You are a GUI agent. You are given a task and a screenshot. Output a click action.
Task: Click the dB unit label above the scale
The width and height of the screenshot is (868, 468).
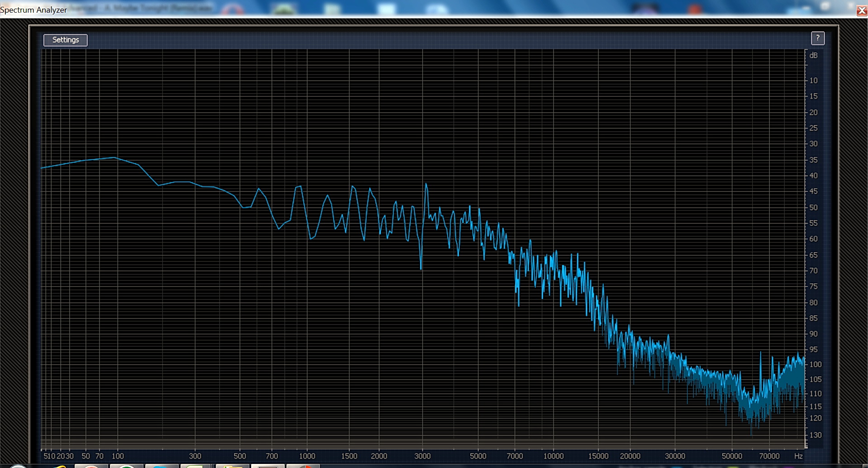click(813, 56)
